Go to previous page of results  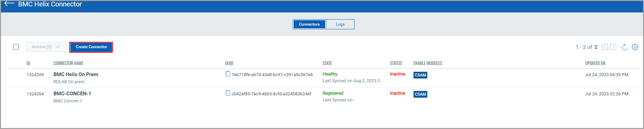tap(605, 47)
